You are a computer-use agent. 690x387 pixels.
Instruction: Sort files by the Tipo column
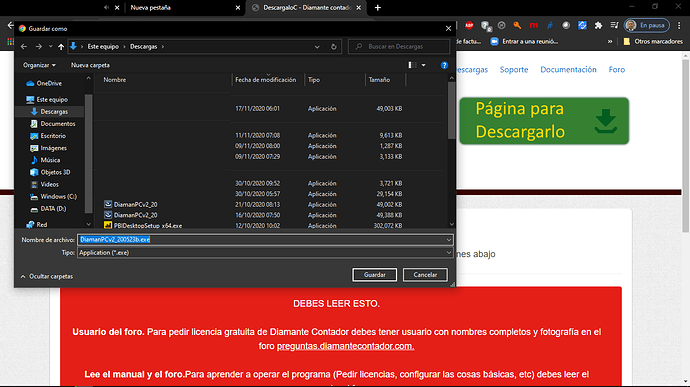pos(314,80)
